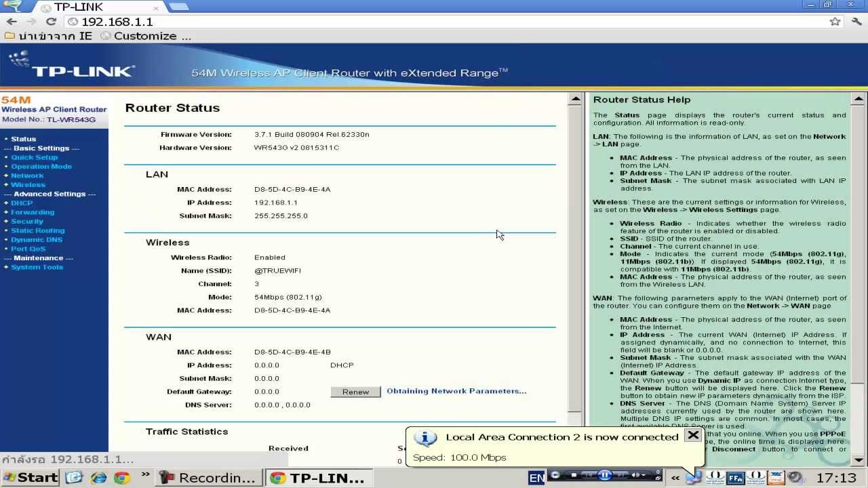Click the hardware version WR543G v2 text

tap(296, 148)
